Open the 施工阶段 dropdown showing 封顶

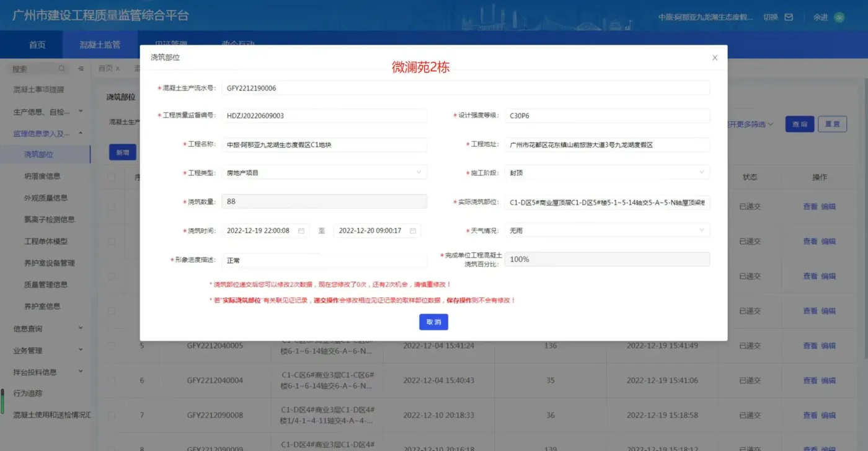pyautogui.click(x=606, y=173)
